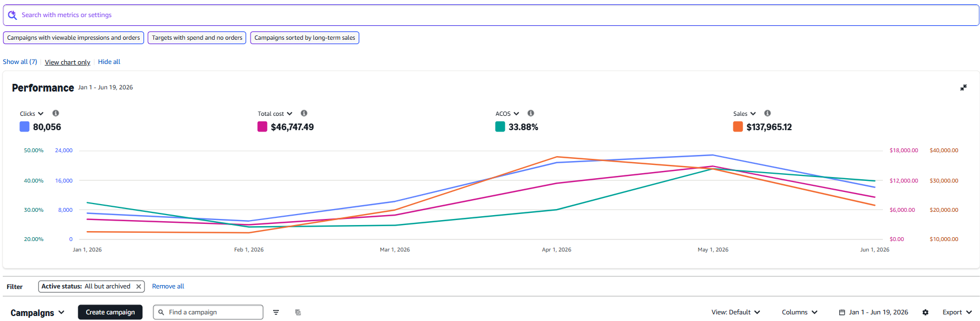
Task: Click the teal ACOS color swatch
Action: pyautogui.click(x=500, y=127)
